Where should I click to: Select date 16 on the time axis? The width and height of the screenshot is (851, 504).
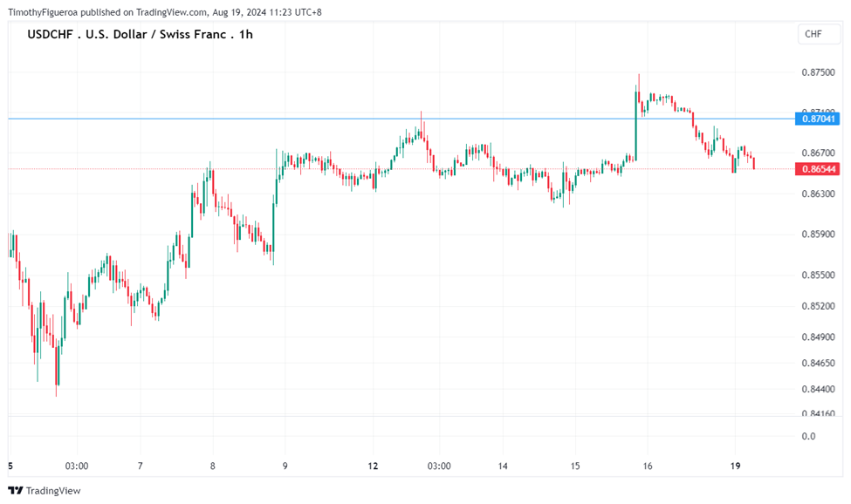point(648,467)
